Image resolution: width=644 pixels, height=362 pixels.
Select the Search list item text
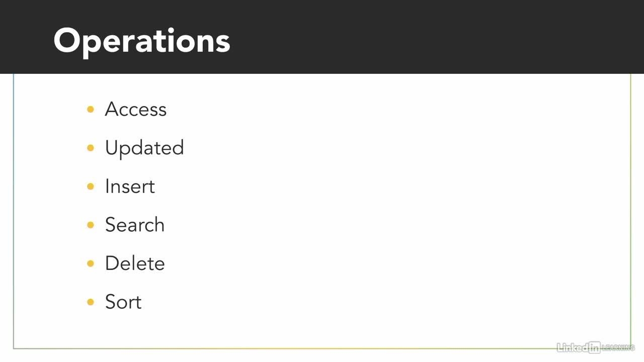pyautogui.click(x=134, y=225)
